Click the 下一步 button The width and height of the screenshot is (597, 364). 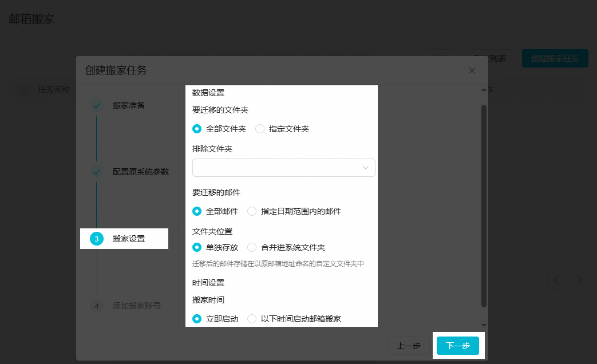[458, 346]
